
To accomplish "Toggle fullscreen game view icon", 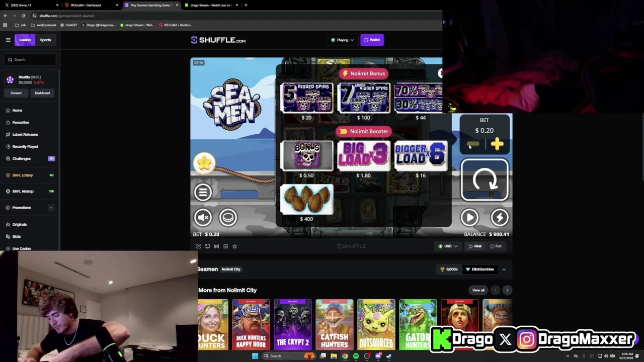I will pos(198,246).
